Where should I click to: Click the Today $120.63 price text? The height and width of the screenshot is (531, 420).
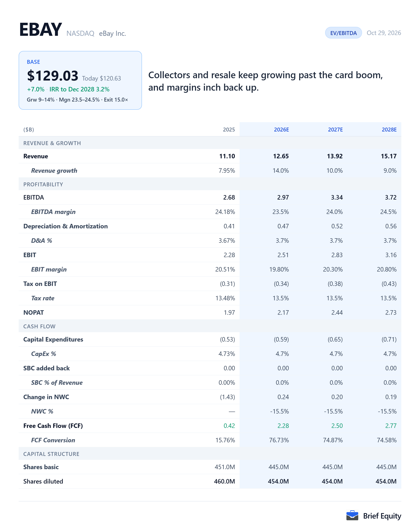point(101,78)
